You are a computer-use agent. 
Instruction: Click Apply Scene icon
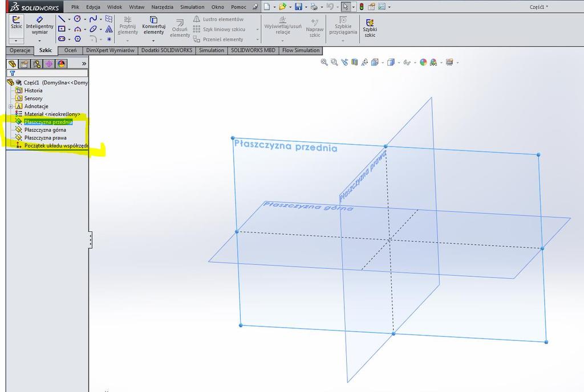(433, 63)
